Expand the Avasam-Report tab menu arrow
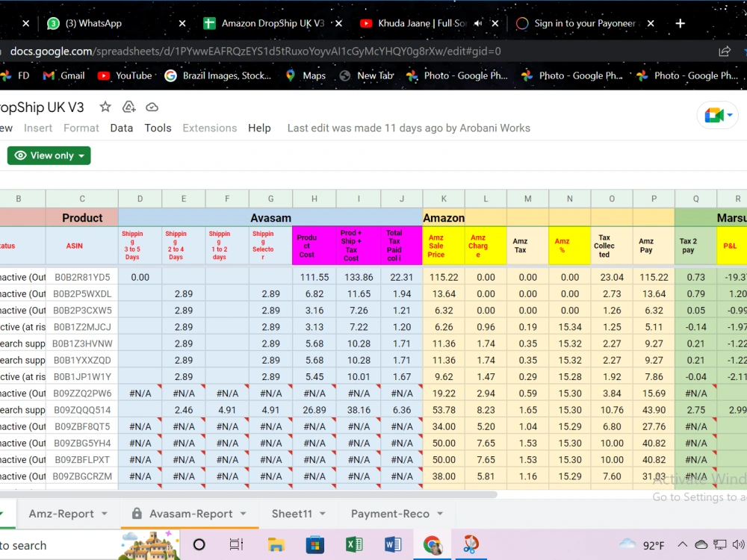 coord(243,514)
